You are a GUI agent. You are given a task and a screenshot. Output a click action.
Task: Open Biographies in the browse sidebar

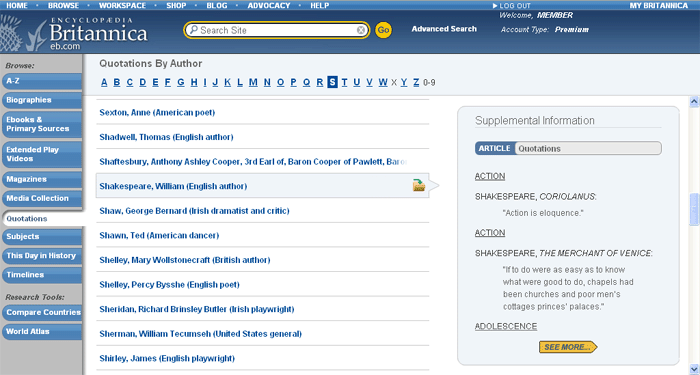42,100
